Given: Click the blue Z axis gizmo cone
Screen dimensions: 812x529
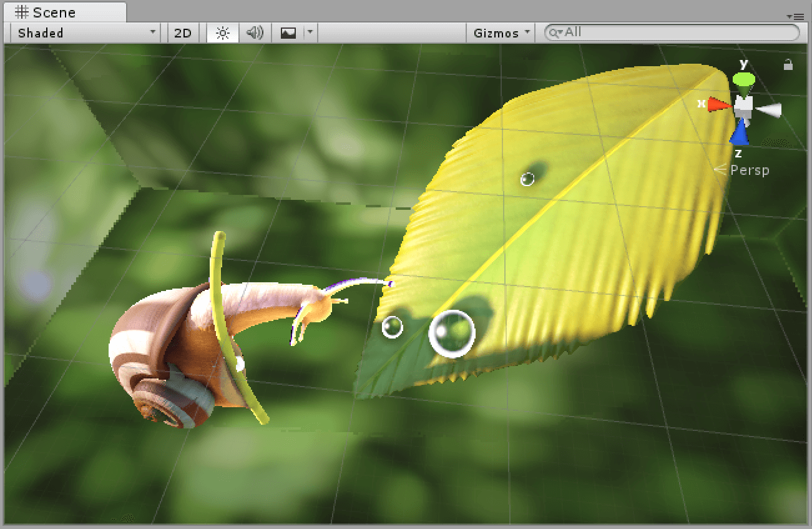Looking at the screenshot, I should click(x=740, y=133).
